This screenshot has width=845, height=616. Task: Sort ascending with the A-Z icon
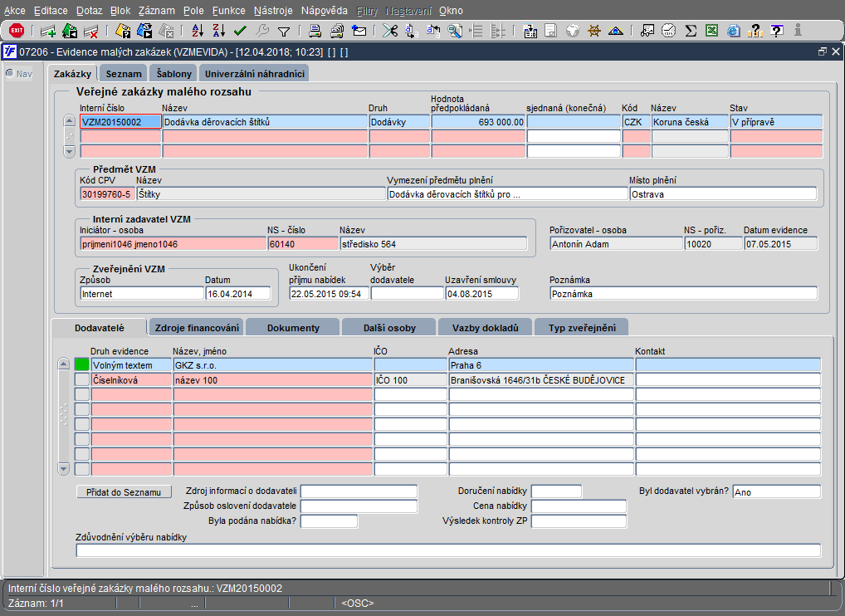tap(198, 31)
